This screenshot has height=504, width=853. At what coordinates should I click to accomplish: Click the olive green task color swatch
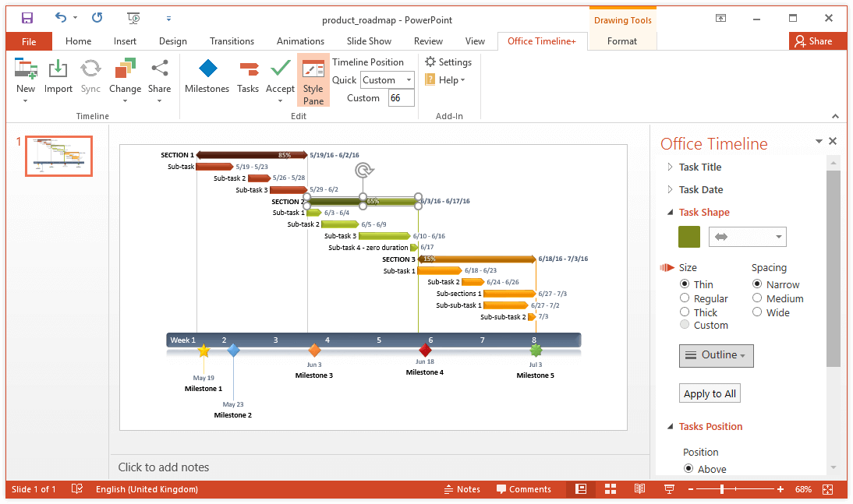[x=689, y=237]
